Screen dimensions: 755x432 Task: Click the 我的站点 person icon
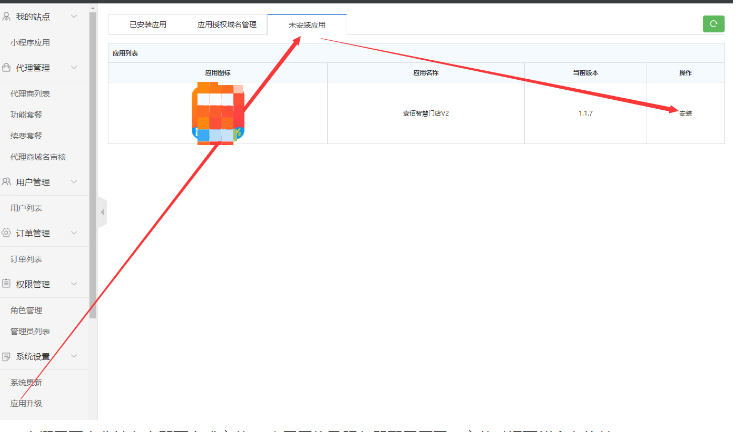(6, 16)
